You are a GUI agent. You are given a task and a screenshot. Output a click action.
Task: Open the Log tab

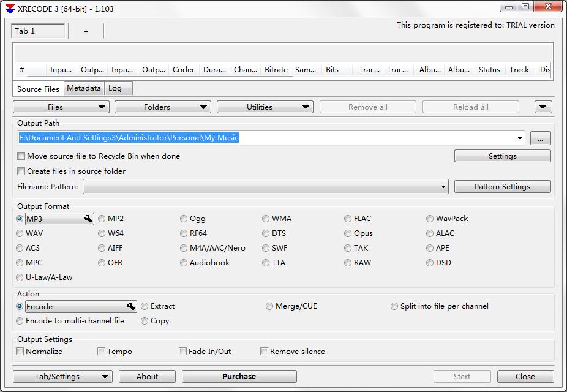point(115,88)
